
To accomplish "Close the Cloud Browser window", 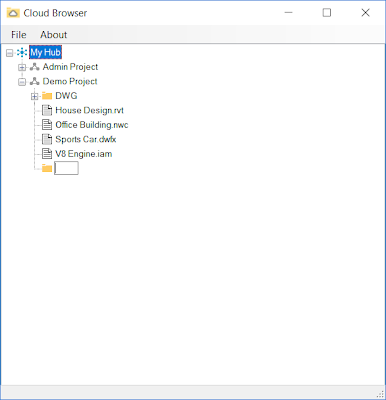I will point(365,13).
